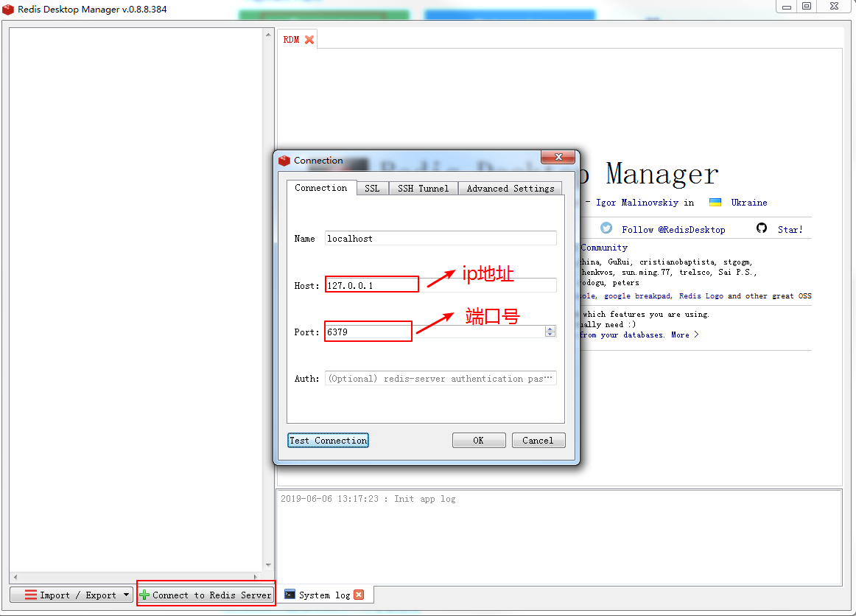The height and width of the screenshot is (616, 856).
Task: Close the RDM tab with red X
Action: click(x=309, y=40)
